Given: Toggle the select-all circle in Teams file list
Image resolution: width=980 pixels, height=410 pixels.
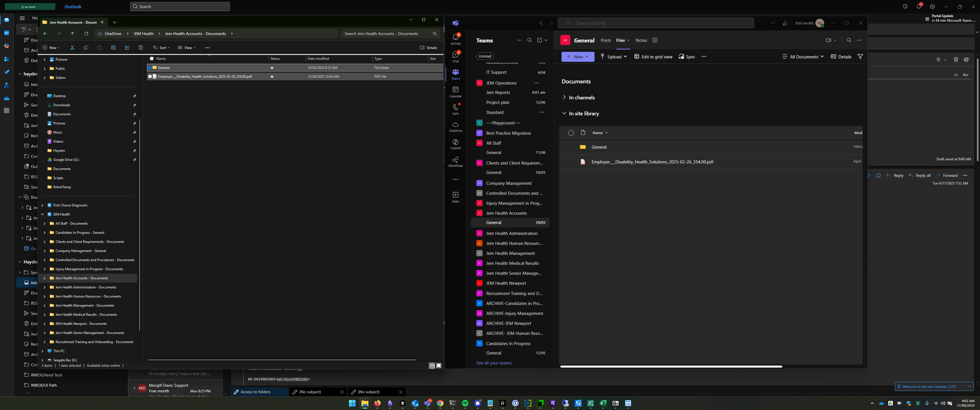Looking at the screenshot, I should (x=571, y=133).
